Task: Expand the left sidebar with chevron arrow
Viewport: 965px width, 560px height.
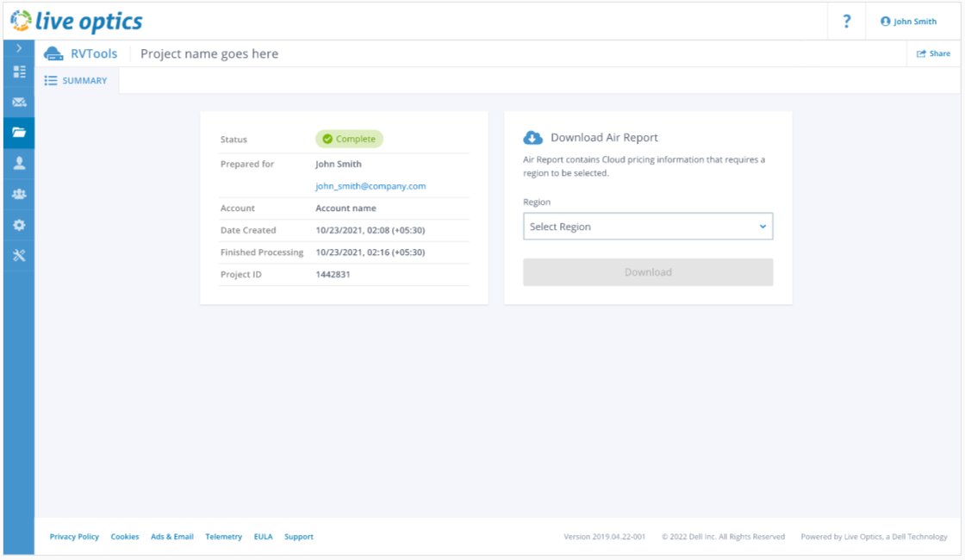Action: pos(19,49)
